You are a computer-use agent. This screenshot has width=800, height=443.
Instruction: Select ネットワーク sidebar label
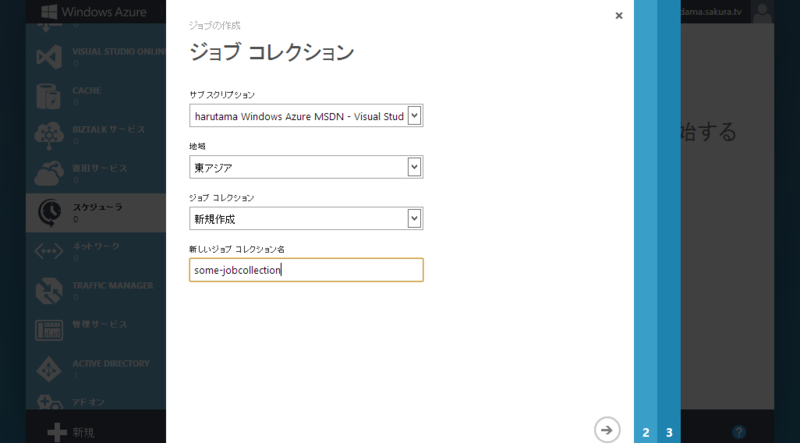tap(96, 246)
